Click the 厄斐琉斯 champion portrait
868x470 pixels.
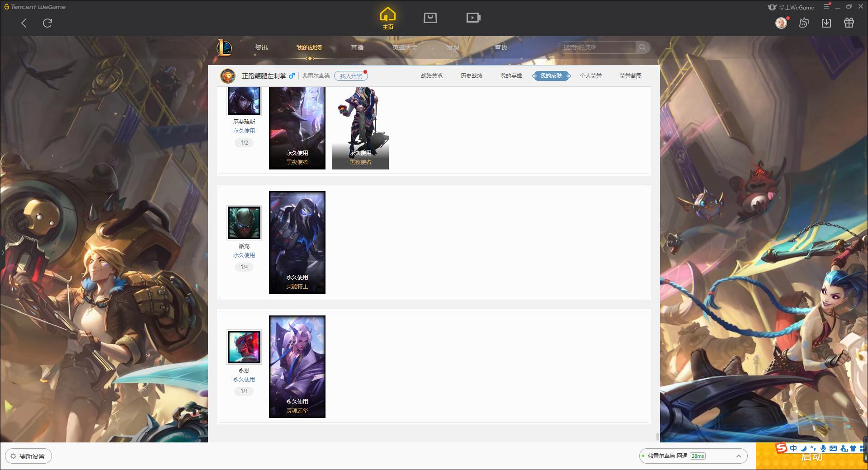pos(244,101)
